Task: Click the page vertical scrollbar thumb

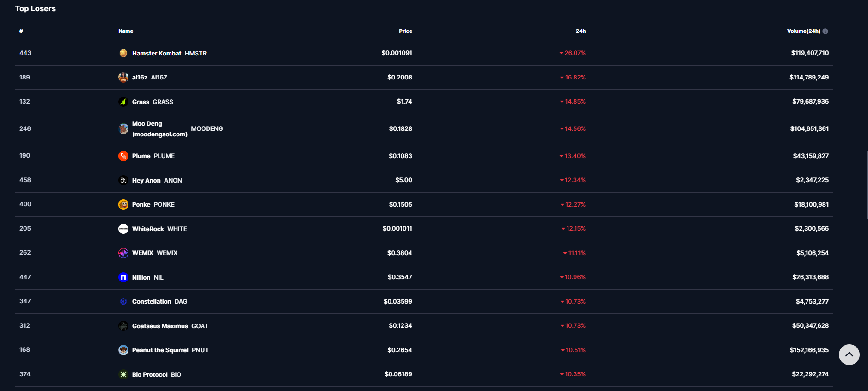Action: pyautogui.click(x=867, y=184)
